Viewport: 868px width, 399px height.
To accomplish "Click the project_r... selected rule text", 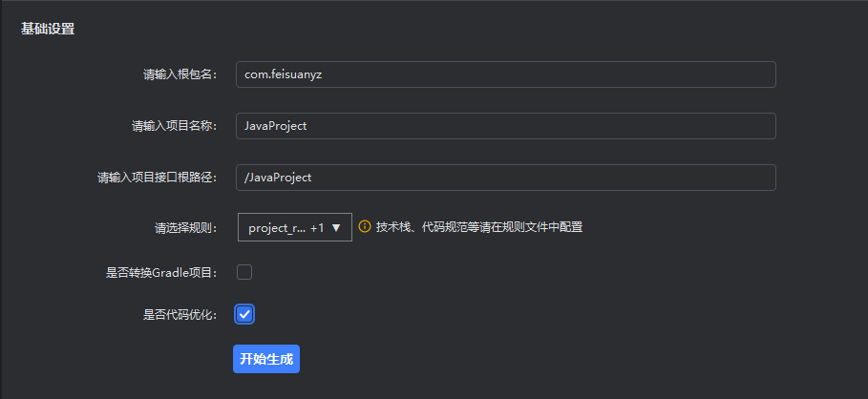I will point(277,228).
